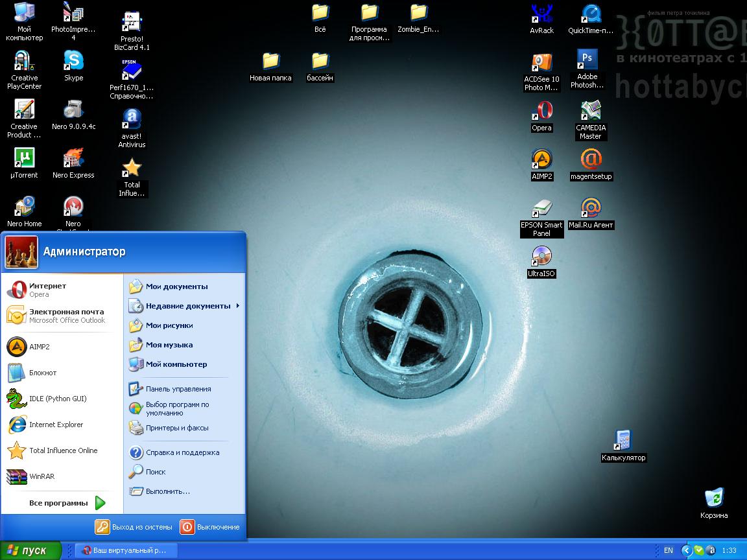This screenshot has width=747, height=560.
Task: Open the Skype desktop icon
Action: coord(73,62)
